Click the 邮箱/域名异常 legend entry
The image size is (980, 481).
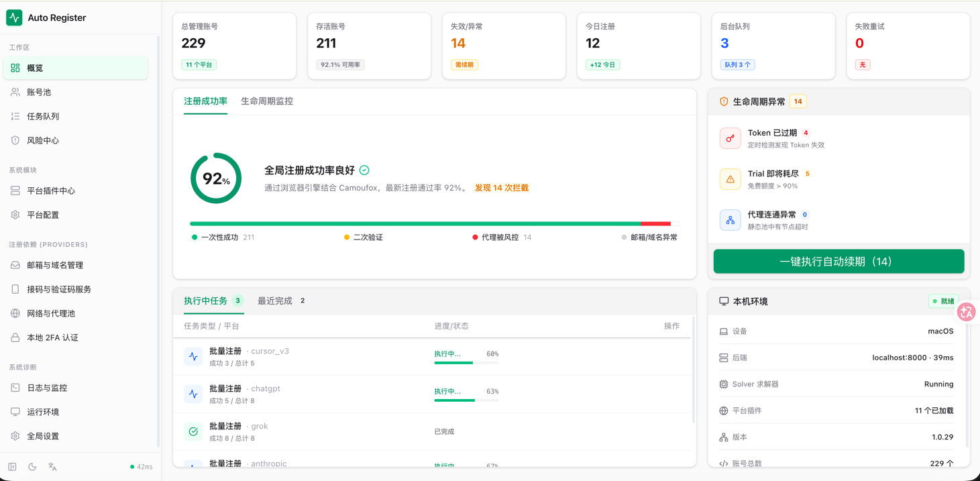(x=649, y=237)
